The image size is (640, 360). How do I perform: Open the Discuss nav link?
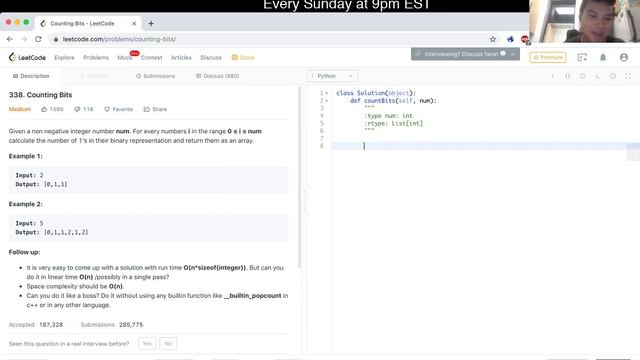click(211, 58)
